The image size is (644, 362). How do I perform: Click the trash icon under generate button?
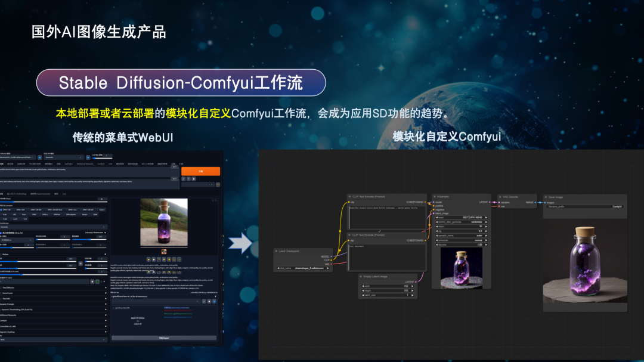pos(188,179)
